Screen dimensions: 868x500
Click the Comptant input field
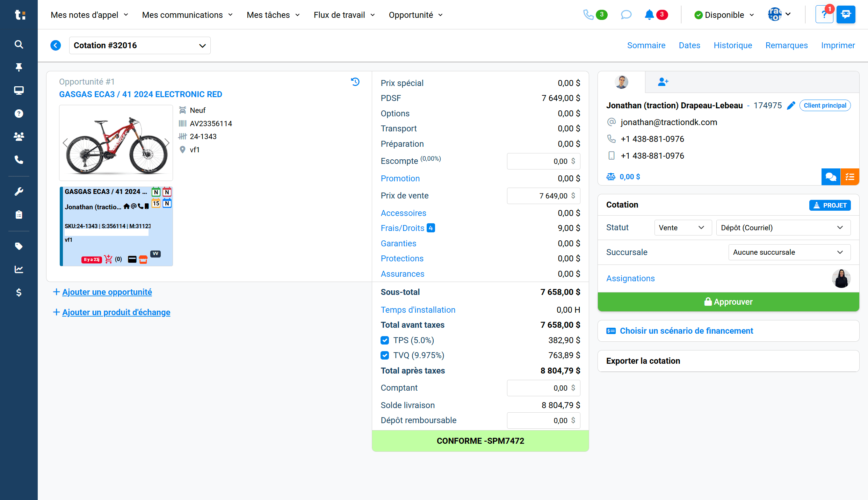tap(543, 388)
